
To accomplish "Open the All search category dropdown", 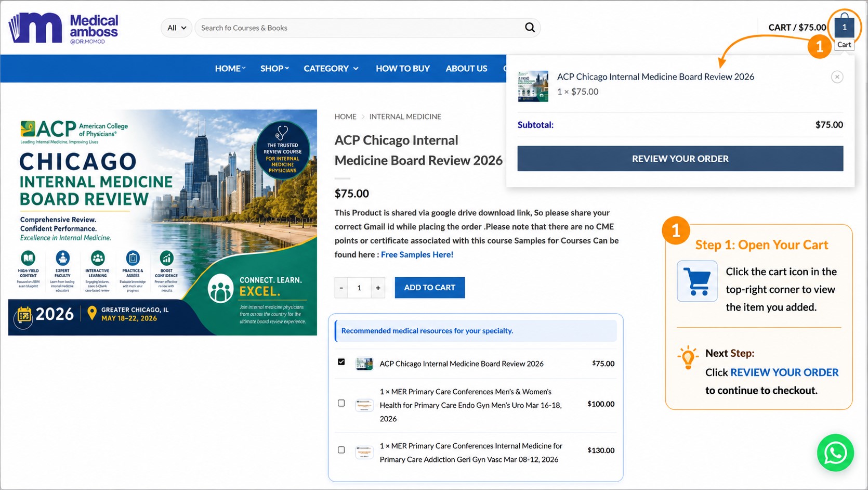I will [176, 28].
